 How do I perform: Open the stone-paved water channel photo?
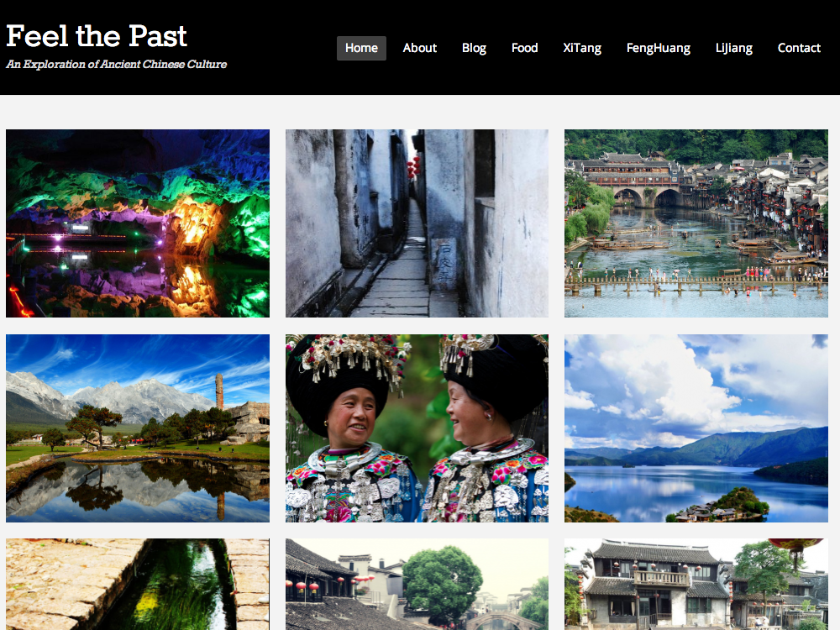(x=138, y=585)
